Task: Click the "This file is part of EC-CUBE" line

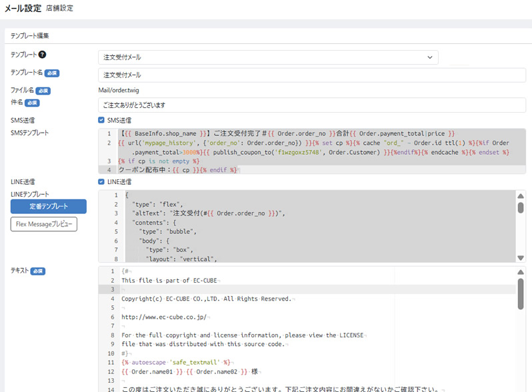Action: click(x=169, y=281)
